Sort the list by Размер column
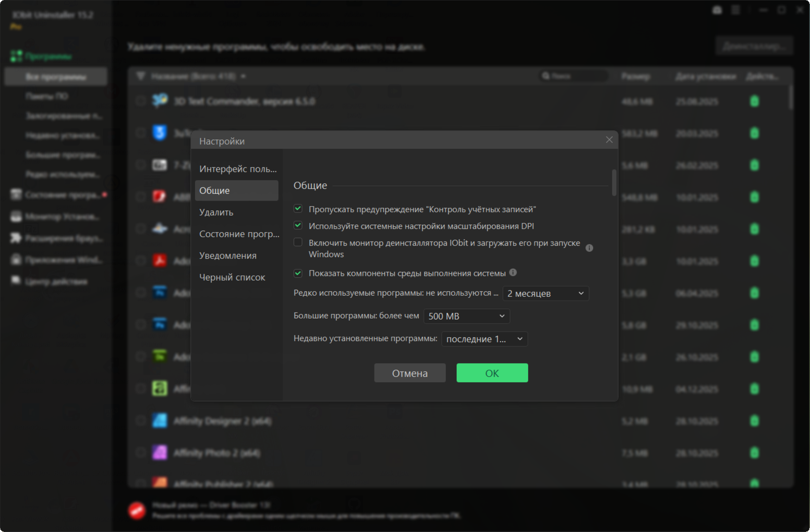Image resolution: width=810 pixels, height=532 pixels. (x=636, y=76)
